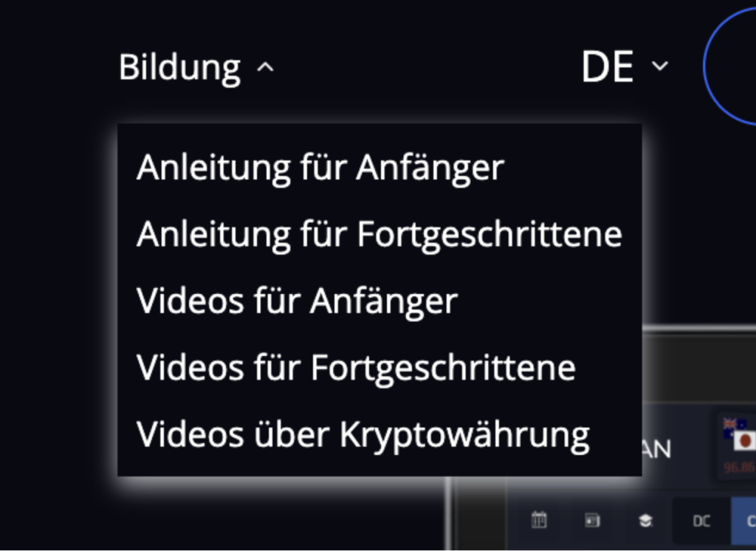This screenshot has width=756, height=551.
Task: Select Videos für Anfänger entry
Action: pyautogui.click(x=297, y=301)
